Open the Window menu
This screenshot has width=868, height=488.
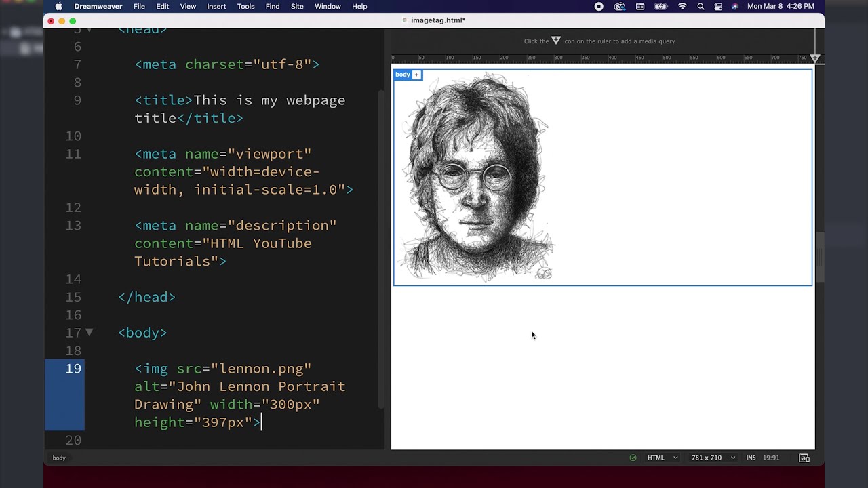click(x=328, y=6)
